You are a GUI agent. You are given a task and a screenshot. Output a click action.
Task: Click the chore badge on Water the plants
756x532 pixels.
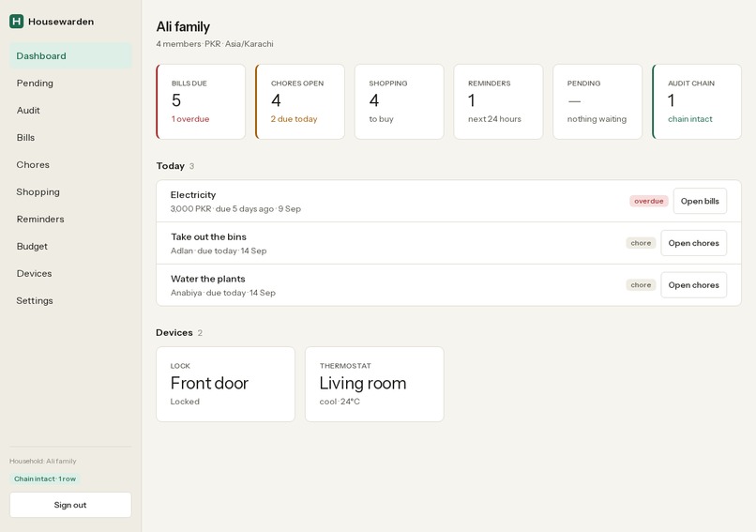[641, 285]
